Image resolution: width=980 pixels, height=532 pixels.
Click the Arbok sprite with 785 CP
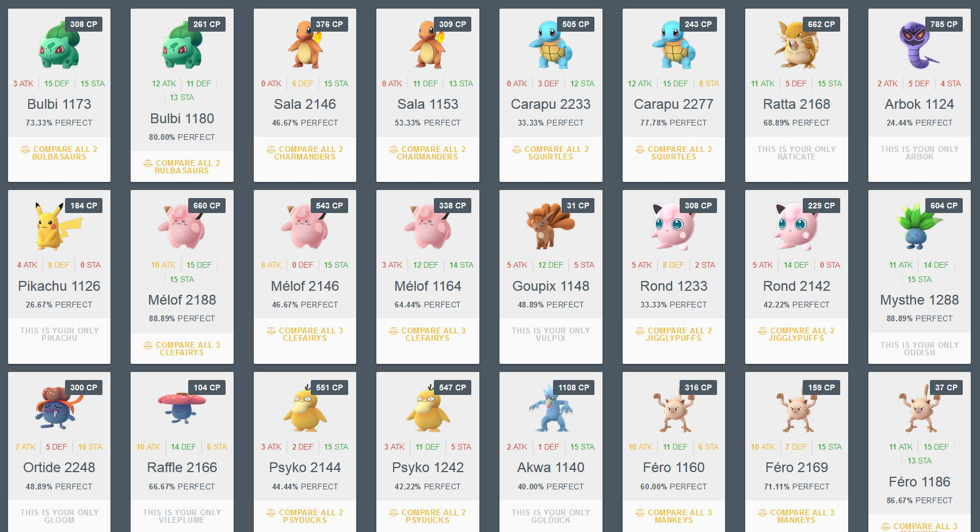[x=918, y=45]
